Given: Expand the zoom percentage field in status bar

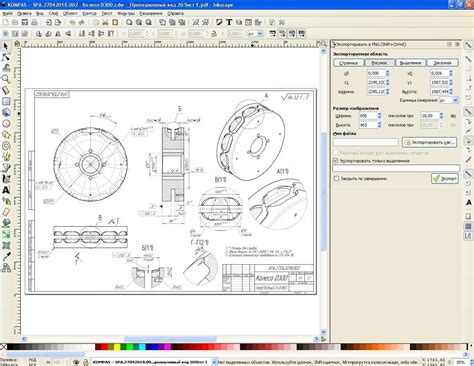Looking at the screenshot, I should click(x=461, y=362).
